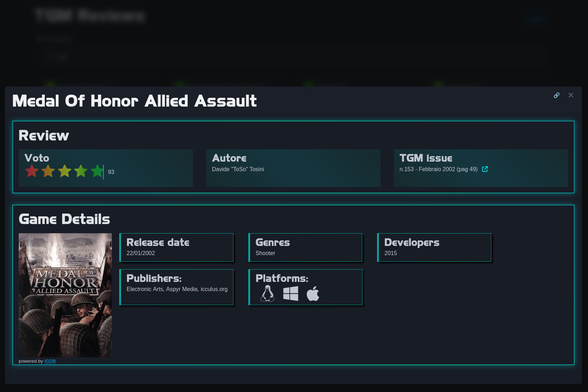The width and height of the screenshot is (588, 392).
Task: Click the green fifth rating star
Action: click(x=97, y=171)
